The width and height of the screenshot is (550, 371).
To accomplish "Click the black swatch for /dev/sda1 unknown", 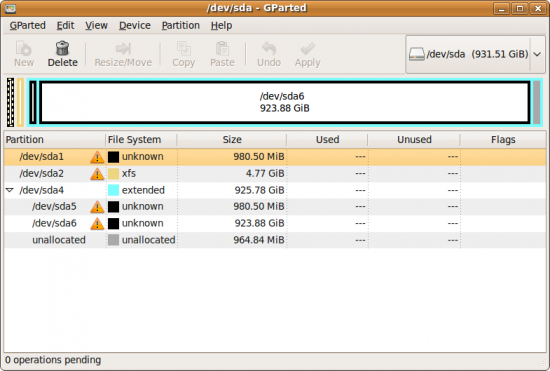I will tap(113, 157).
